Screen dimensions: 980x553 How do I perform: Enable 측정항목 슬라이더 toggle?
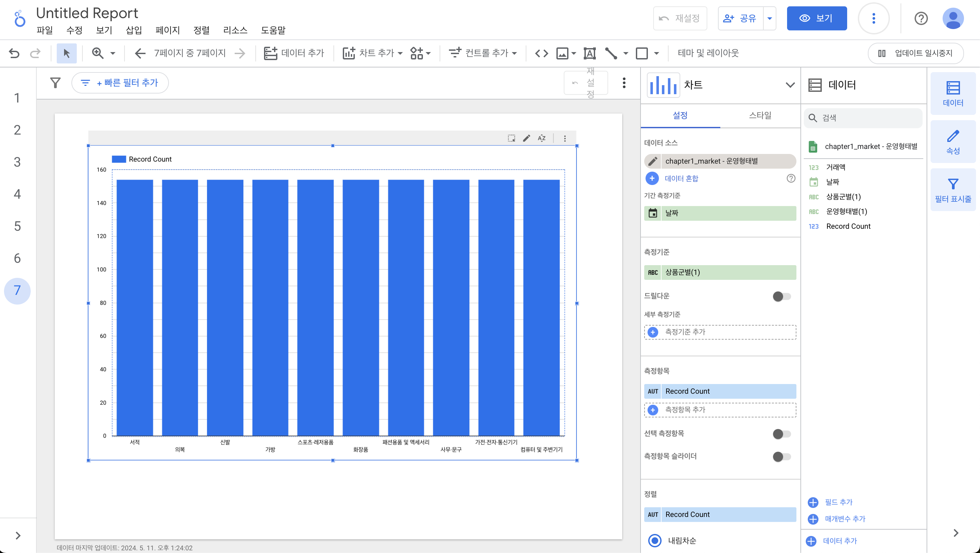(x=781, y=456)
